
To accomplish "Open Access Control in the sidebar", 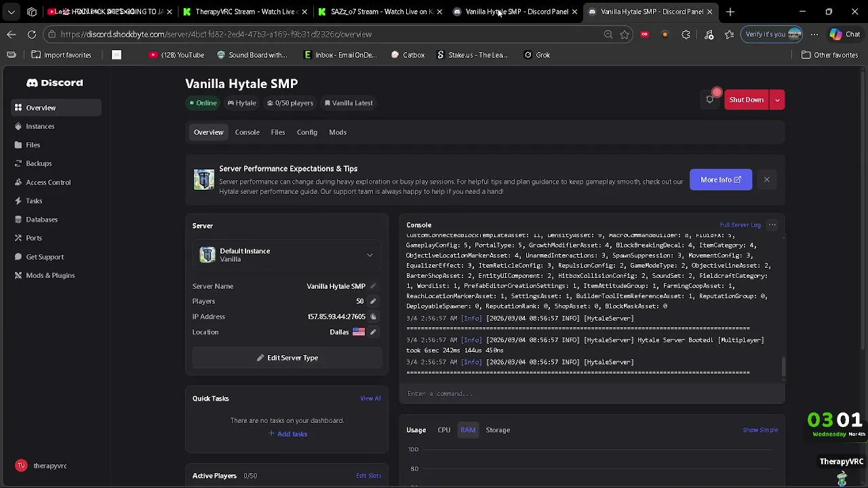I will click(47, 182).
